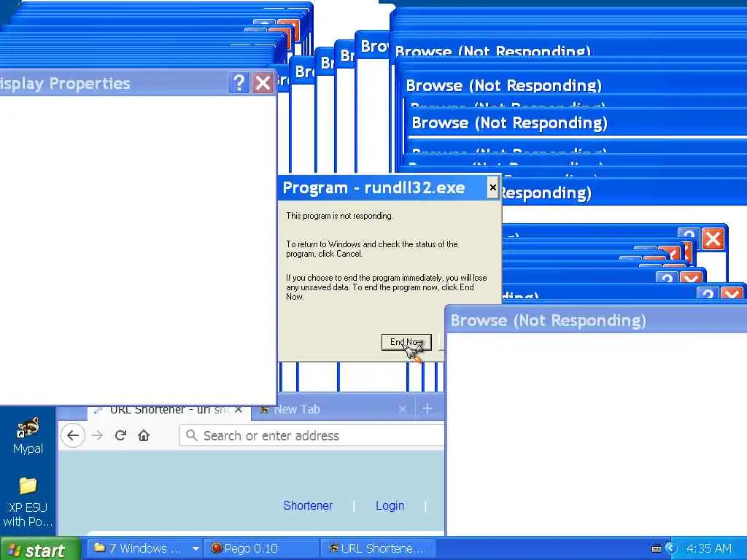The width and height of the screenshot is (747, 560).
Task: Open the browser home page
Action: [x=144, y=435]
